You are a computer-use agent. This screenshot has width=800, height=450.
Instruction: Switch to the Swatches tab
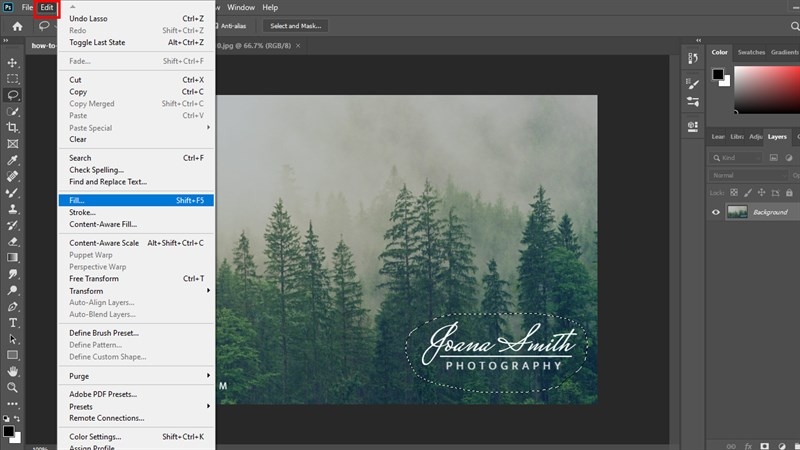point(750,52)
